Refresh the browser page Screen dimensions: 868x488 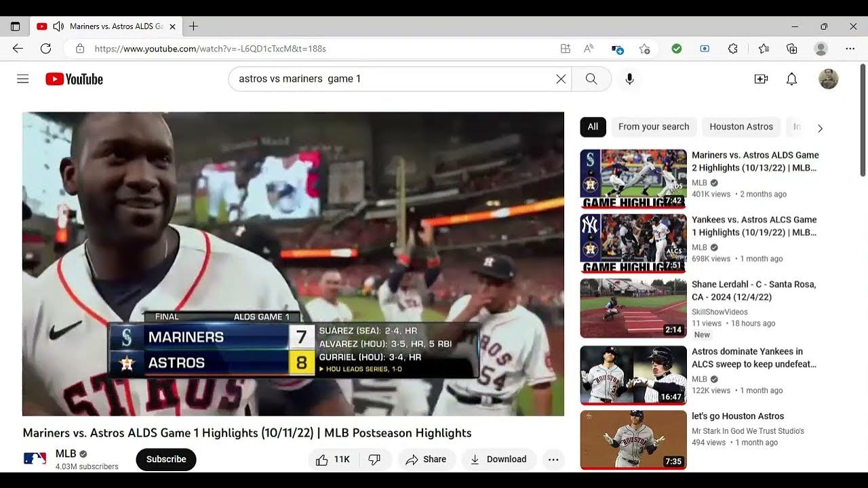[45, 49]
